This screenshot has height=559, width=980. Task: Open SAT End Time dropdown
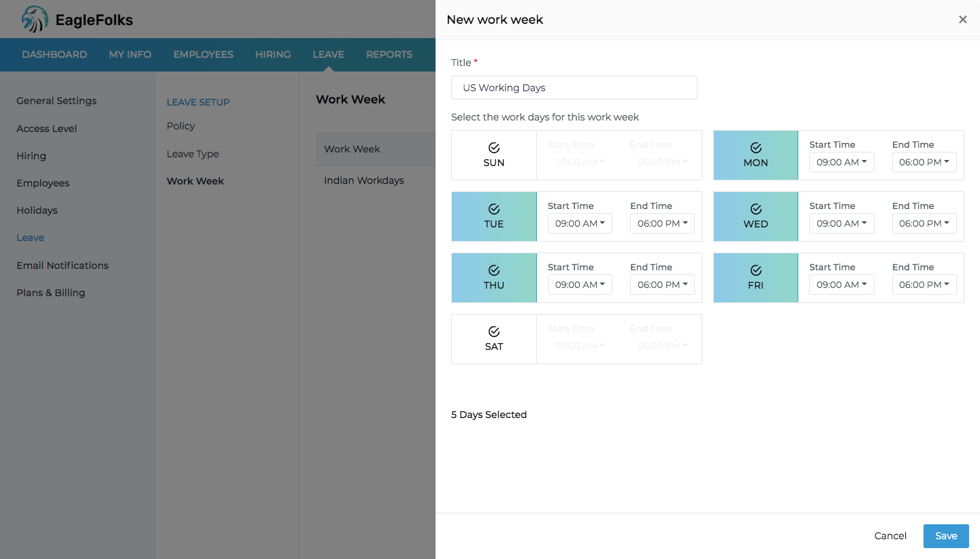[662, 346]
